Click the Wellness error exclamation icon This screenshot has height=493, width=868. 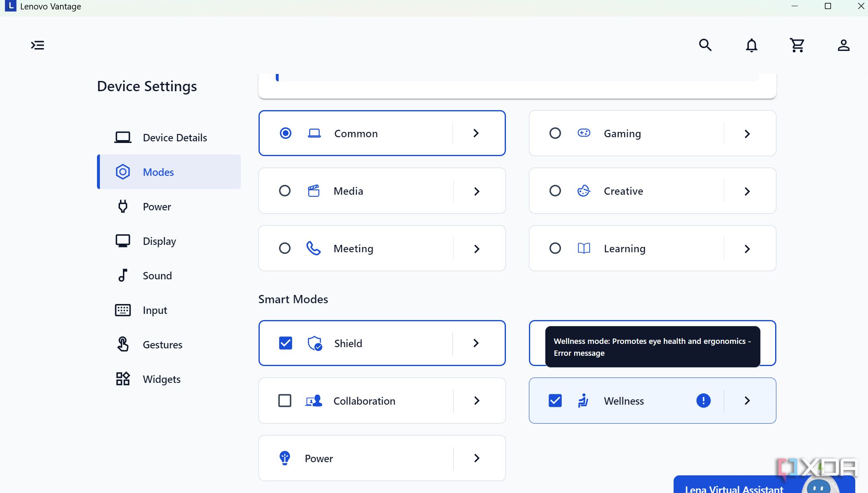703,401
